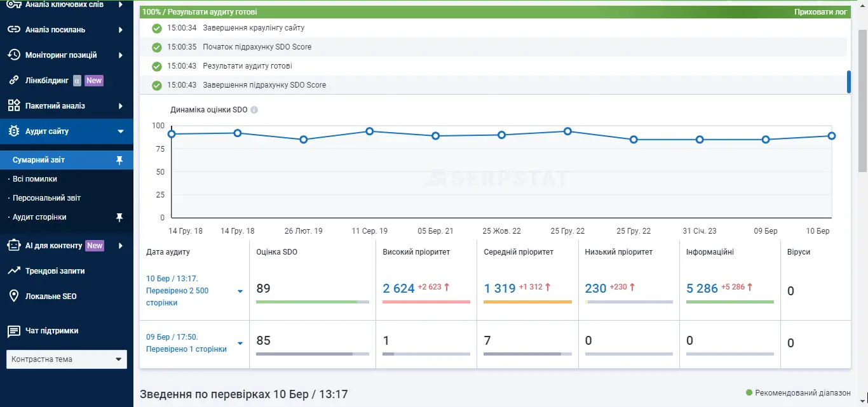Click the Пакетний аналіз grid icon
Viewport: 868px width, 407px height.
[13, 106]
